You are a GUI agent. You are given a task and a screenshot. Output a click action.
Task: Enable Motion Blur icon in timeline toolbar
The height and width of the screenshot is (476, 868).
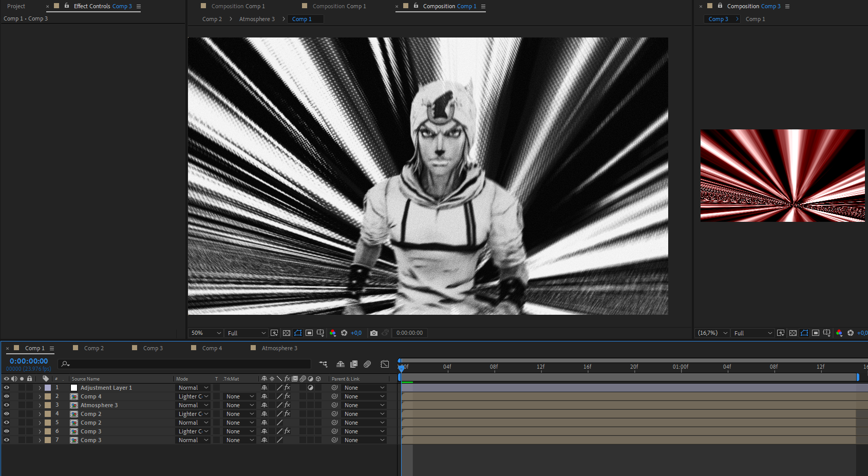pos(367,364)
